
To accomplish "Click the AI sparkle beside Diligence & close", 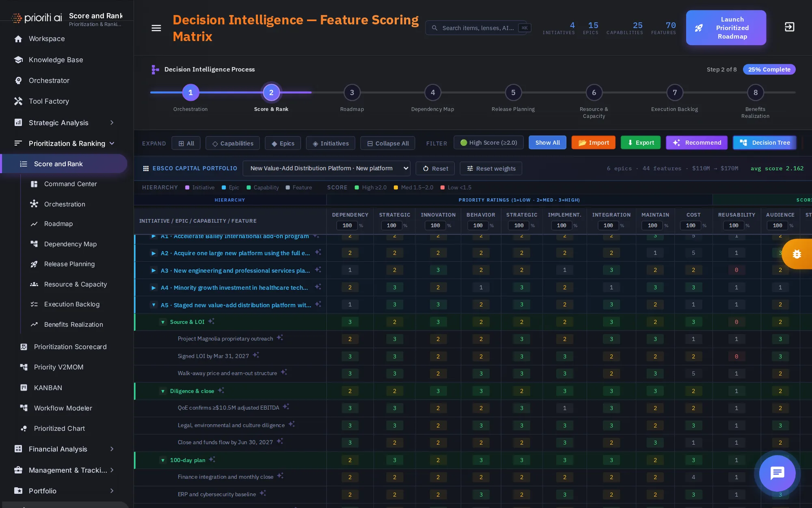I will 221,391.
